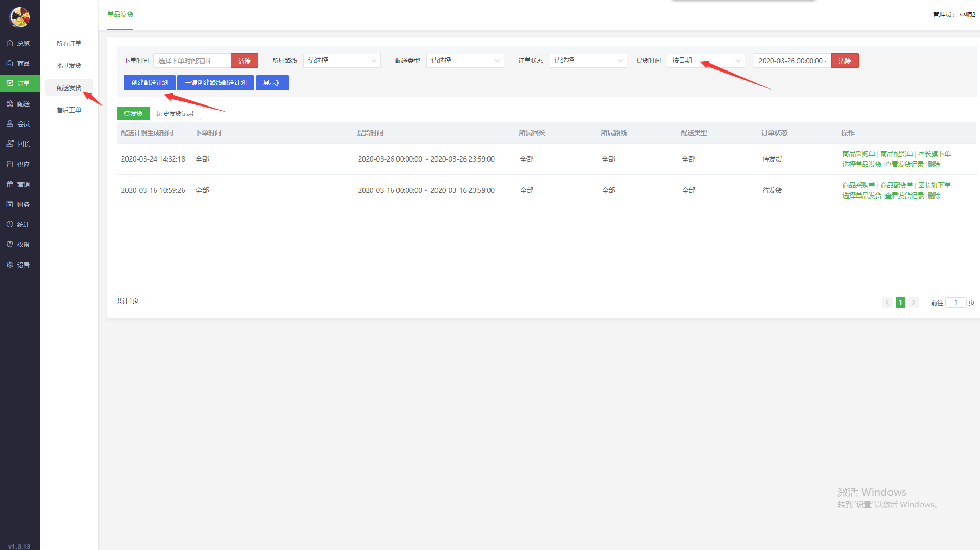Click the 一键创建路线配送计划 button
This screenshot has height=550, width=980.
215,83
